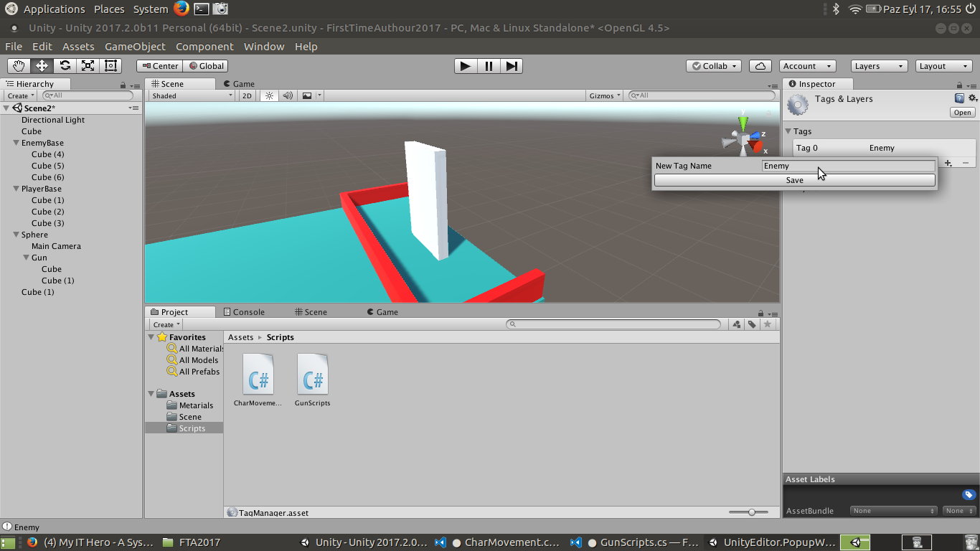Open the CharMovement C# script asset

click(258, 380)
